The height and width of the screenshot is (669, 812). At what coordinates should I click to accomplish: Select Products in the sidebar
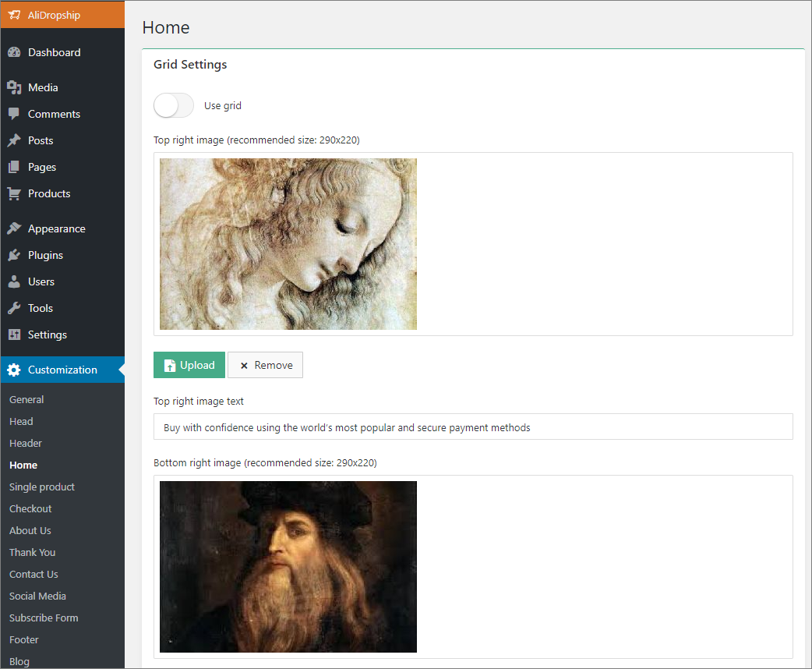click(62, 194)
